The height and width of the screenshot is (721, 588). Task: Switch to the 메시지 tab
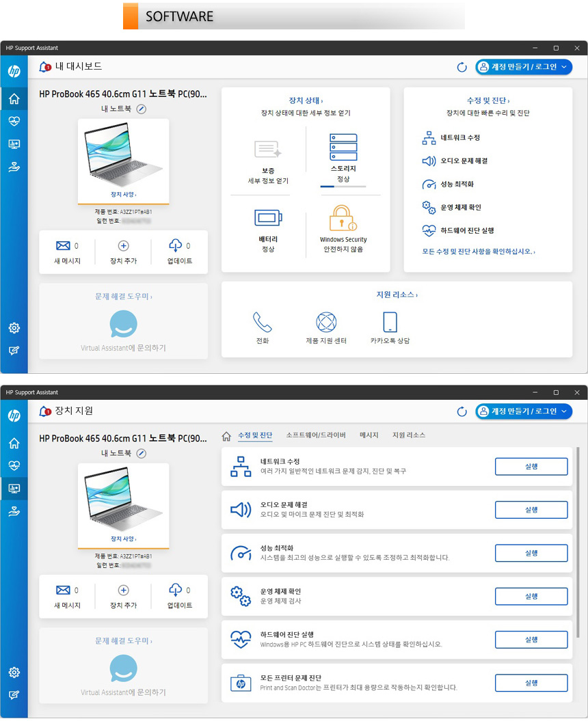click(x=369, y=435)
